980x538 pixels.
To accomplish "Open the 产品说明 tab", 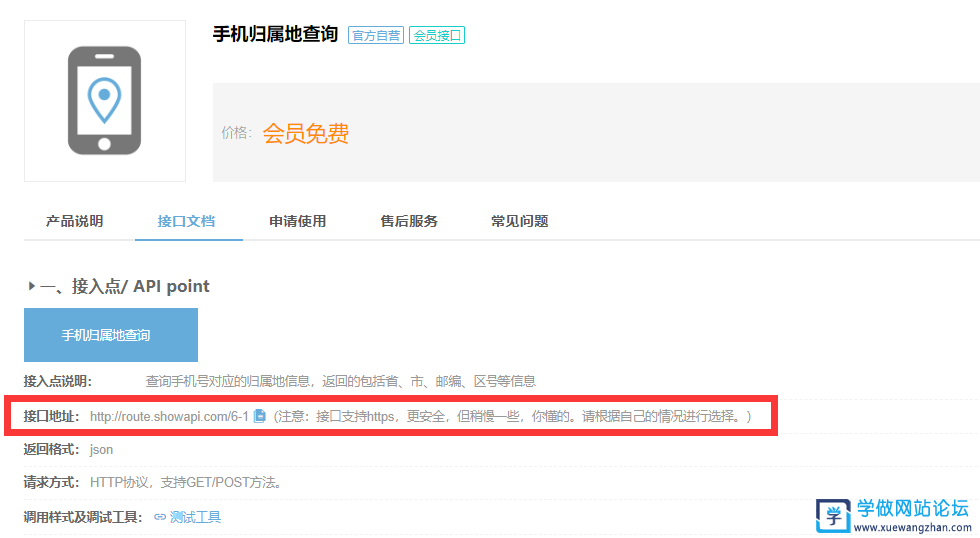I will click(74, 221).
